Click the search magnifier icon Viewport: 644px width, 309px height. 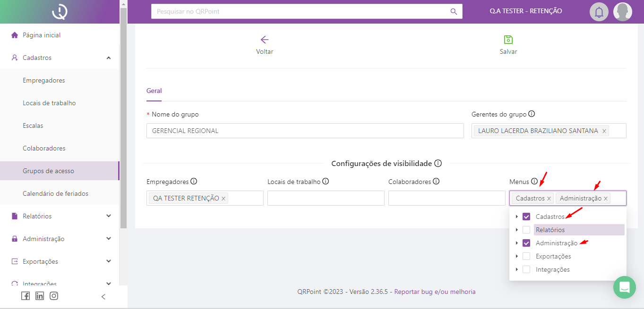coord(454,11)
